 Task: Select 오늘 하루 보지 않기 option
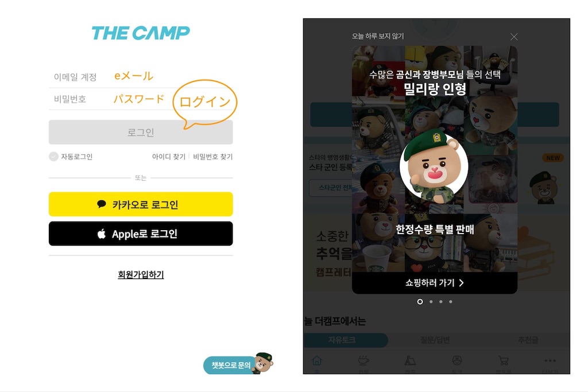click(378, 36)
